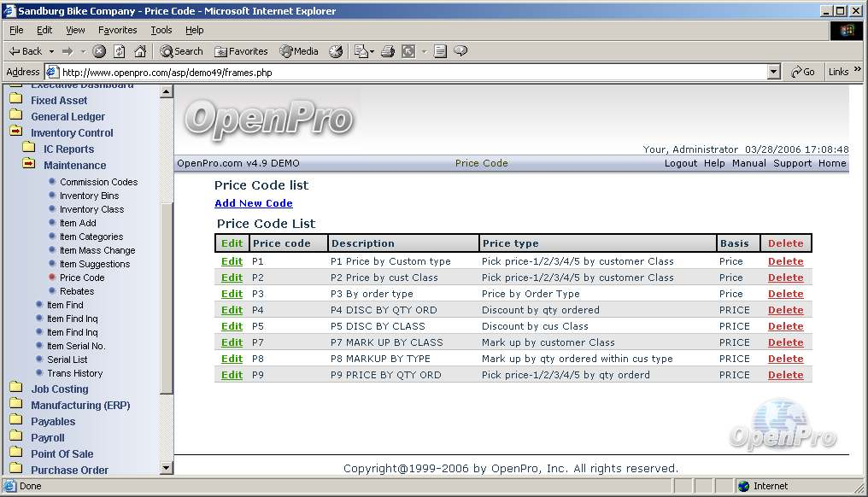This screenshot has height=497, width=868.
Task: Click the sidebar scrollbar down arrow
Action: click(167, 468)
